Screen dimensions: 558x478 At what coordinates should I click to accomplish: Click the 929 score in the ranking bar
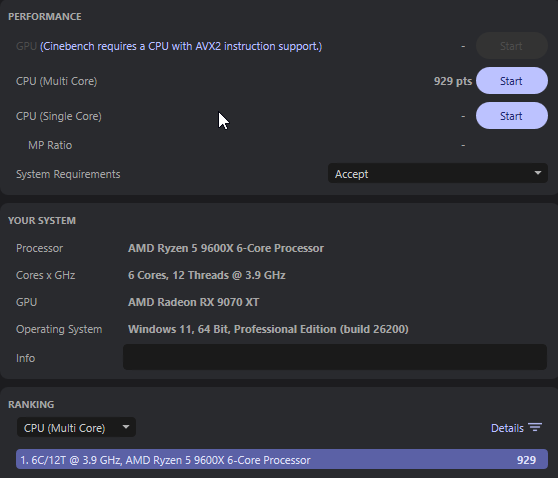tap(526, 460)
